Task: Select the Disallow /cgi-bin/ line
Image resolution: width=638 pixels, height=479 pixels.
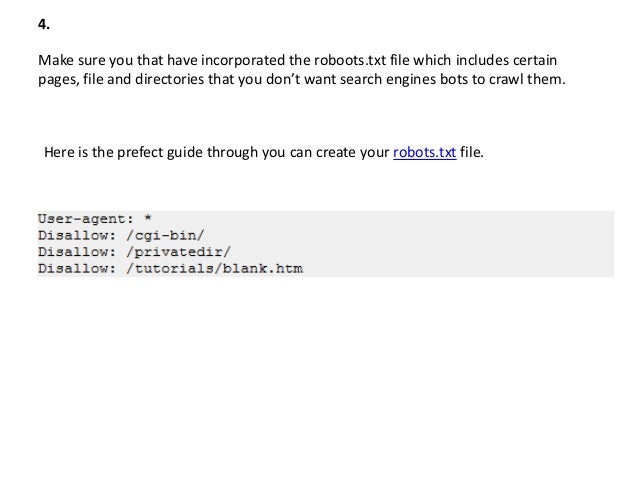Action: (121, 235)
